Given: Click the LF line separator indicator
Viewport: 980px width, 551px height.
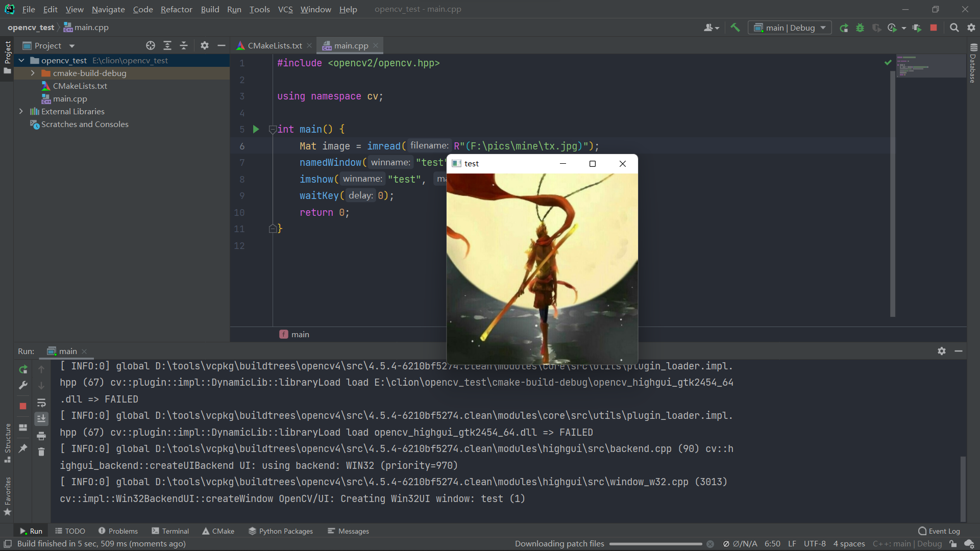Looking at the screenshot, I should 792,544.
